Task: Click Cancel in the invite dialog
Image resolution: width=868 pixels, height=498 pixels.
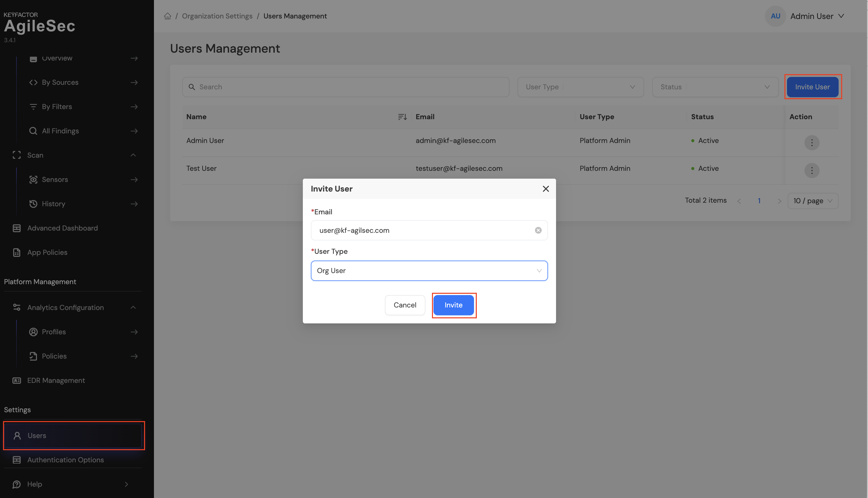Action: point(405,305)
